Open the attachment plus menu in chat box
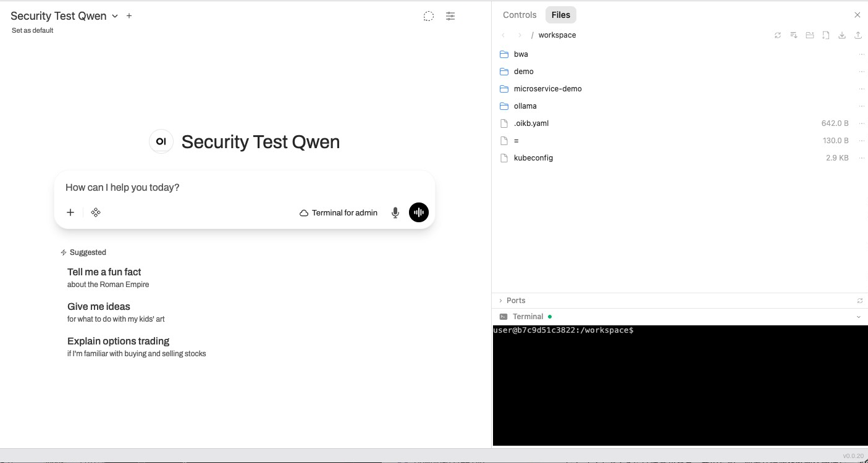Viewport: 868px width, 463px height. pos(70,212)
